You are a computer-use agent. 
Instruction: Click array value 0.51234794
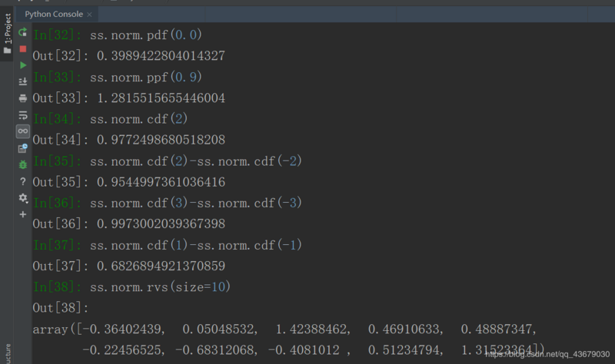click(x=404, y=350)
